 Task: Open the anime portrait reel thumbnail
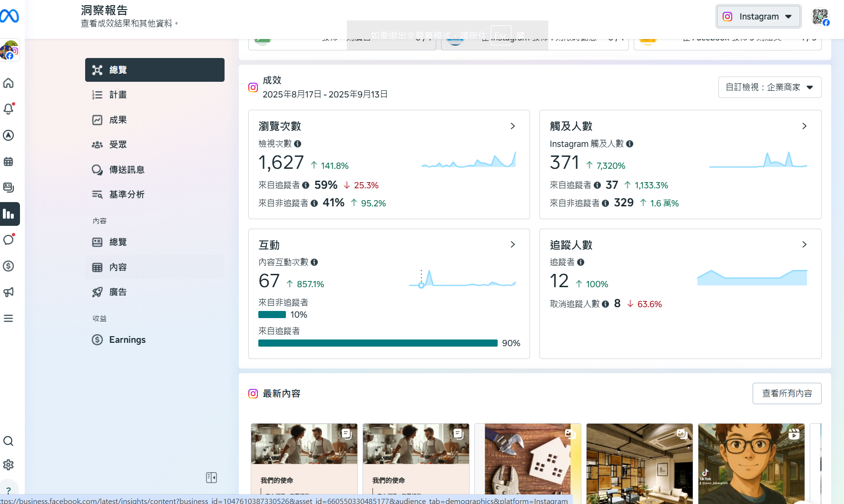click(751, 461)
